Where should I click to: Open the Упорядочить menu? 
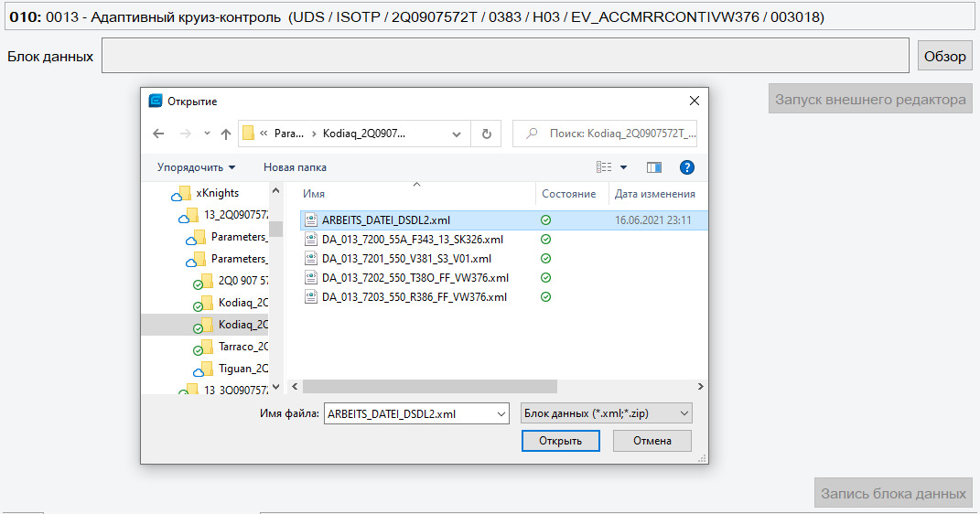[x=196, y=167]
